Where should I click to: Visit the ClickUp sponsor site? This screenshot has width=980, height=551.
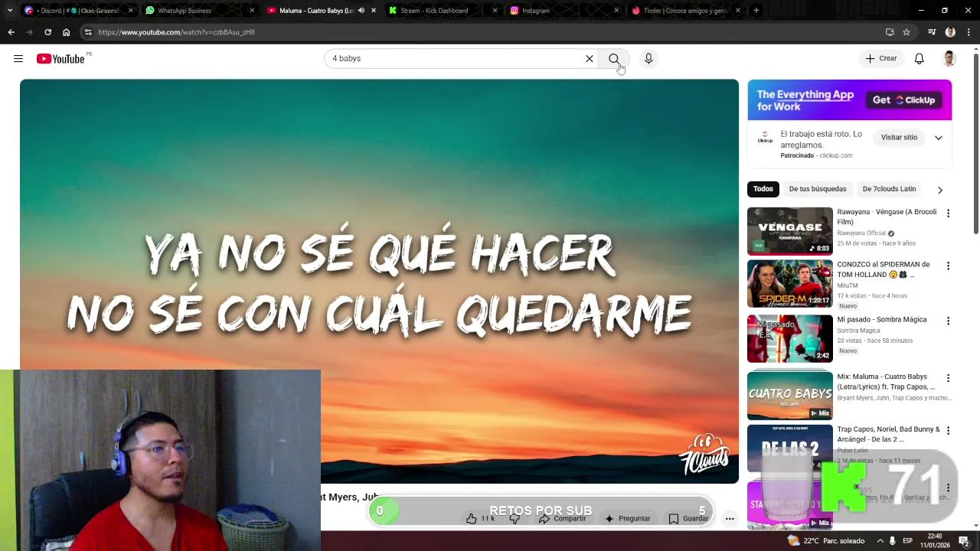point(899,138)
